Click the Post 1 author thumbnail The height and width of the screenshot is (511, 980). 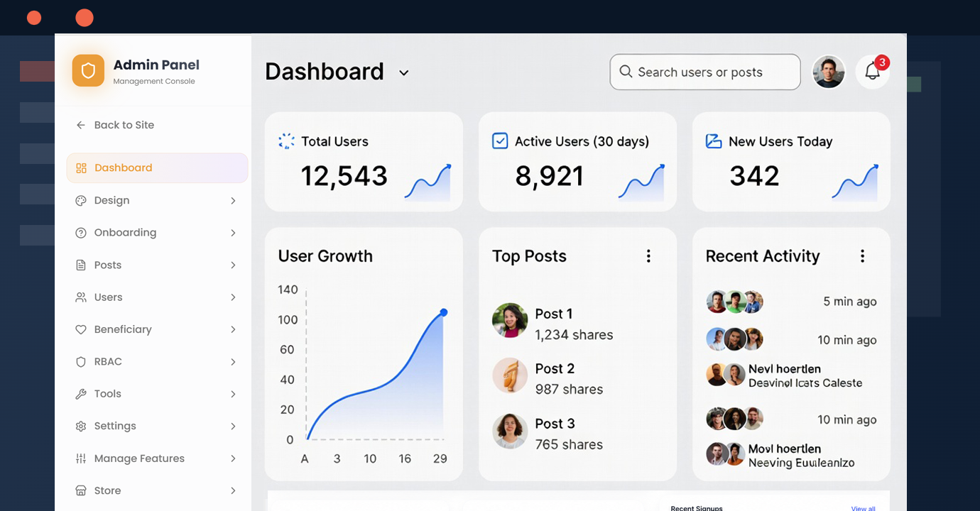(510, 321)
